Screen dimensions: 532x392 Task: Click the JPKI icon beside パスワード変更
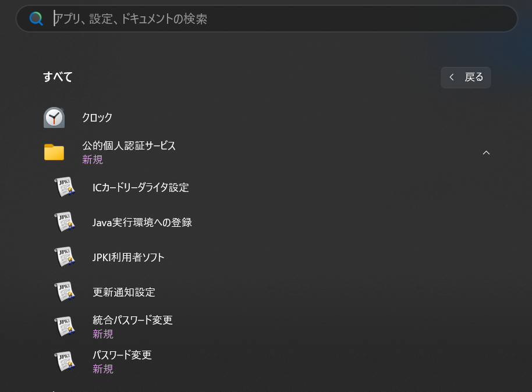click(65, 362)
